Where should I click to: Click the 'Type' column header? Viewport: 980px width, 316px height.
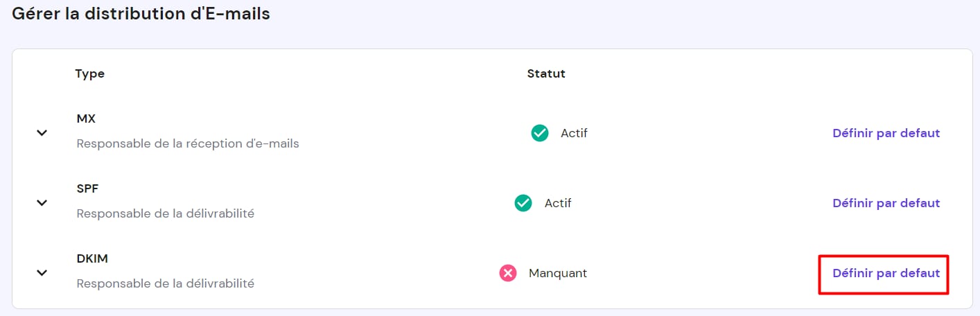89,73
